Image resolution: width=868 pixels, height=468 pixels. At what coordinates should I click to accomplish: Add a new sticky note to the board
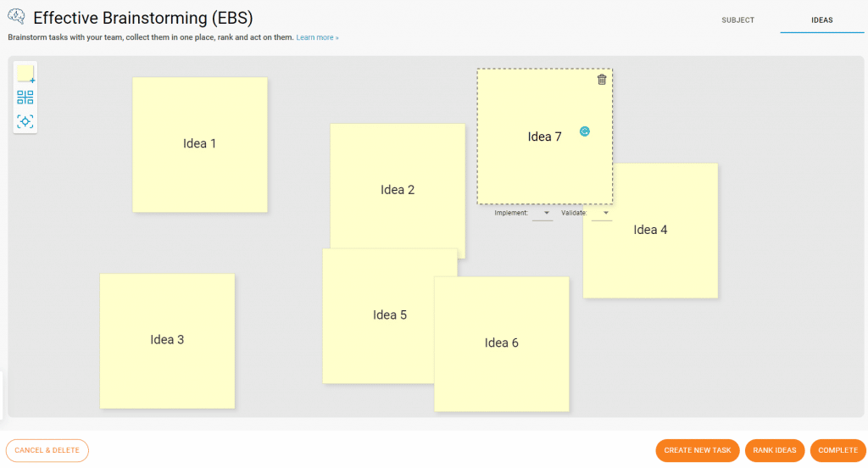(25, 74)
